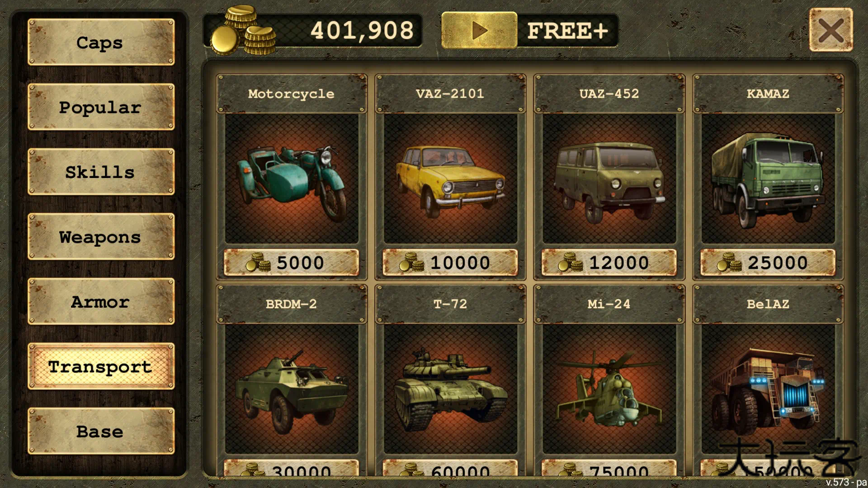Choose the UAZ-452 van image

[609, 178]
